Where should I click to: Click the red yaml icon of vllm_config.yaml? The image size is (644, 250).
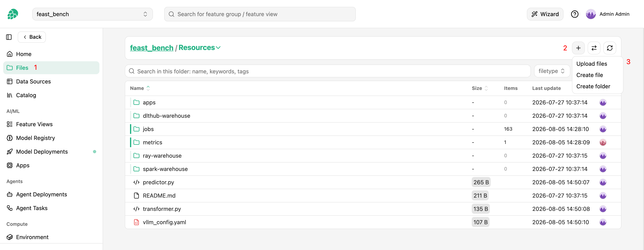point(136,222)
